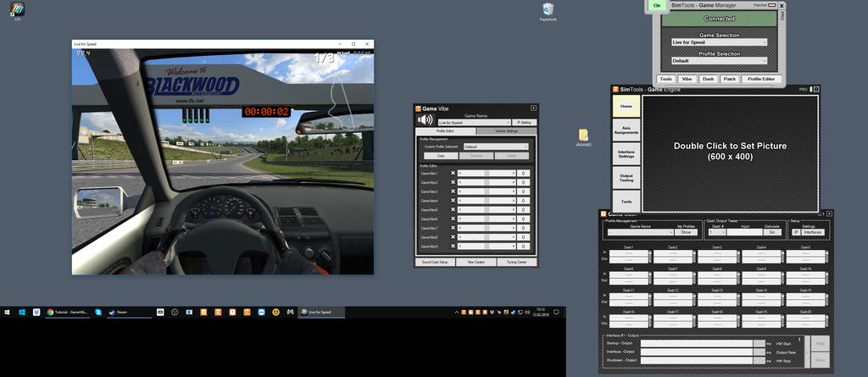Open the LFS desktop shortcut icon
Screen dimensions: 868x377
pos(18,10)
